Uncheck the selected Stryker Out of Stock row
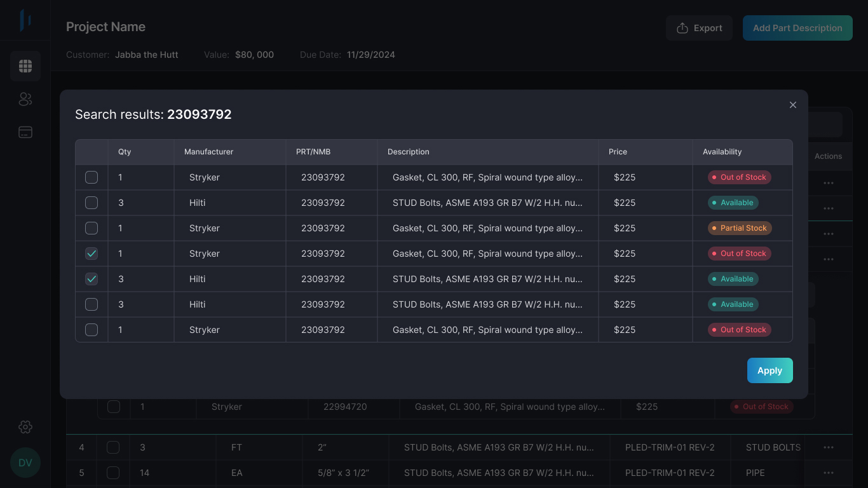868x488 pixels. (92, 254)
